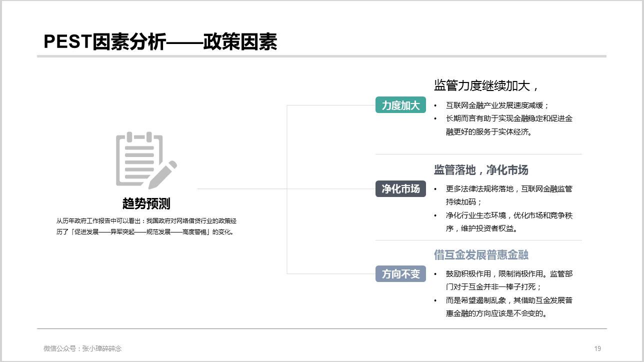Click the heading 借互金发展普惠金融

[481, 255]
